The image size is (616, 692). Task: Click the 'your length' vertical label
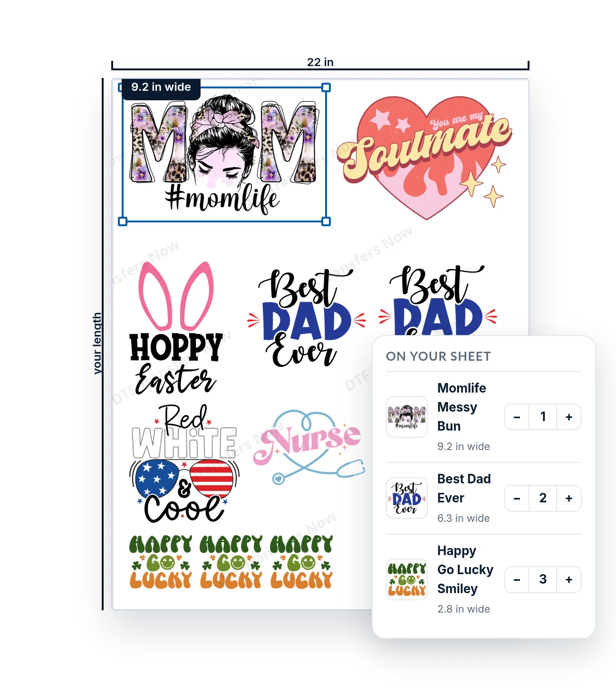97,343
